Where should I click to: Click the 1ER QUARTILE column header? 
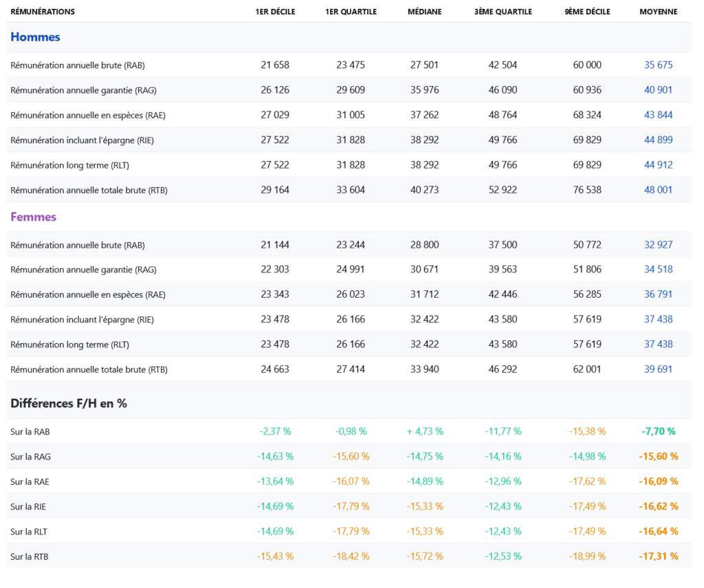click(x=351, y=12)
